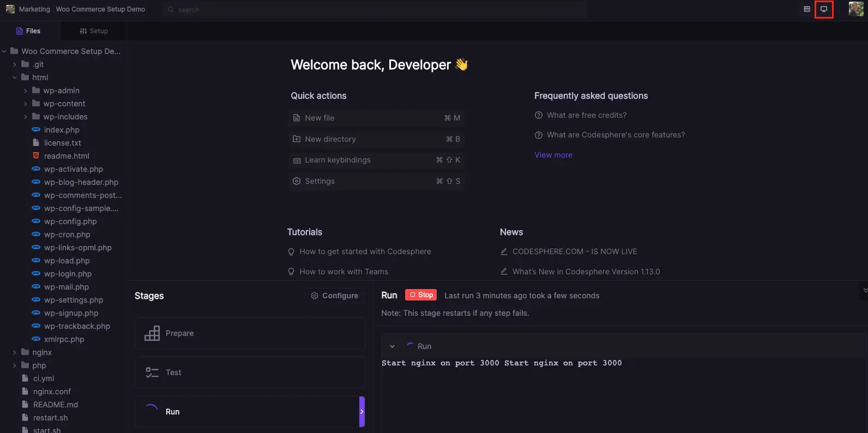Viewport: 868px width, 433px height.
Task: Switch to the Setup tab
Action: click(94, 31)
